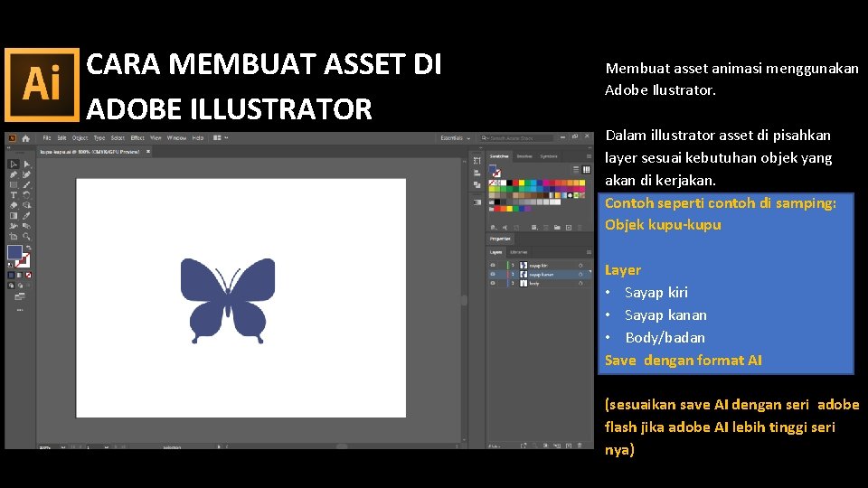Change screen mode in toolbar
This screenshot has height=488, width=868.
pos(20,297)
